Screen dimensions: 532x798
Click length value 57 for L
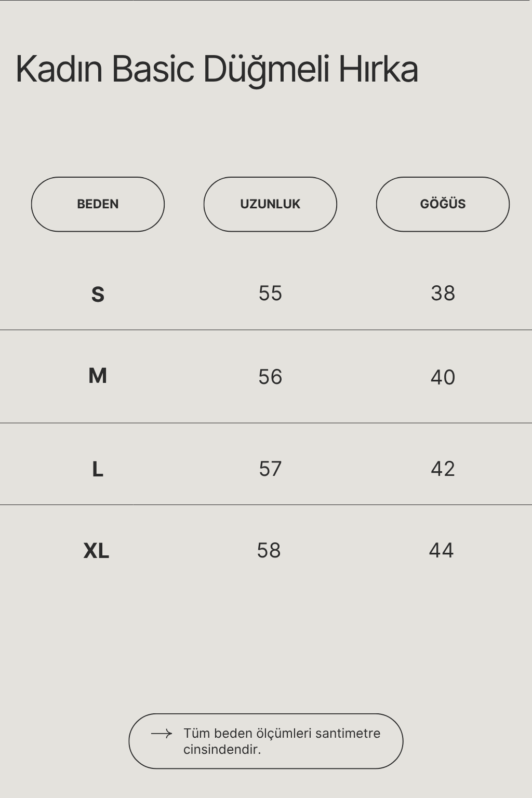click(270, 469)
